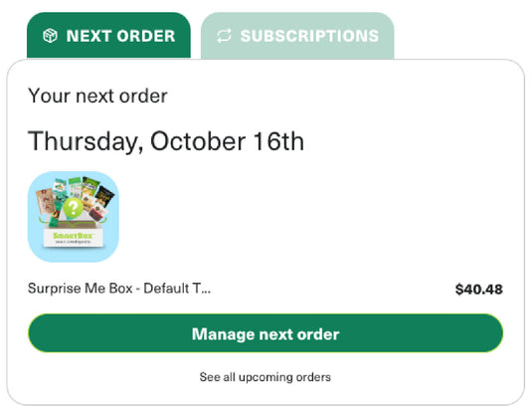
Task: Click the $40.48 order price
Action: point(479,290)
